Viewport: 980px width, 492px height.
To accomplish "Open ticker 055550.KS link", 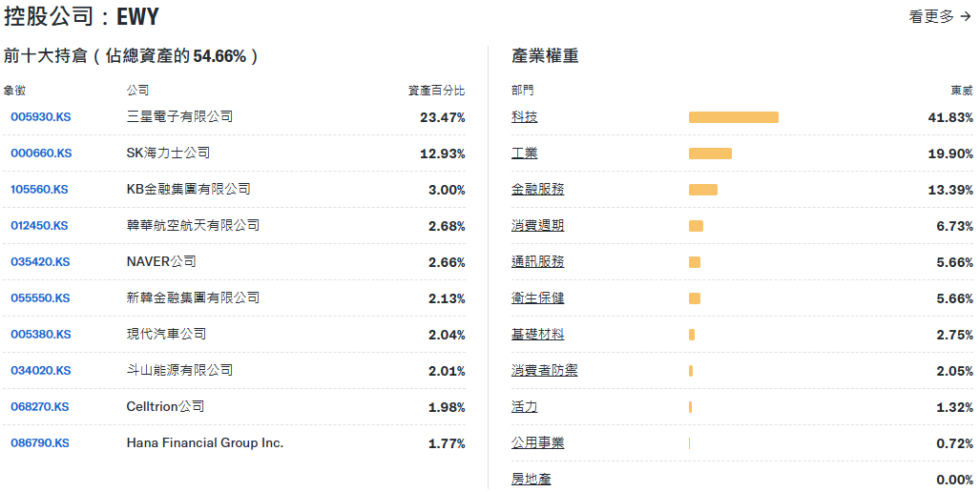I will coord(40,298).
